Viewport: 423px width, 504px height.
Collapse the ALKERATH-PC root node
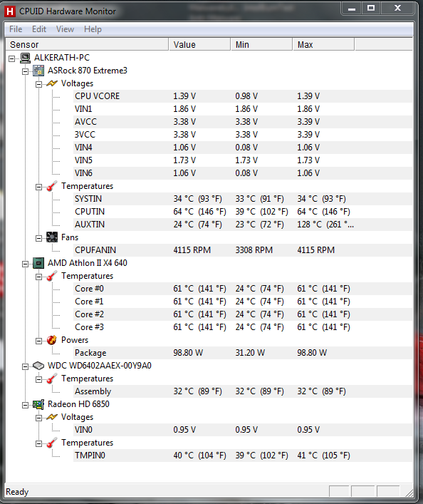tap(12, 58)
